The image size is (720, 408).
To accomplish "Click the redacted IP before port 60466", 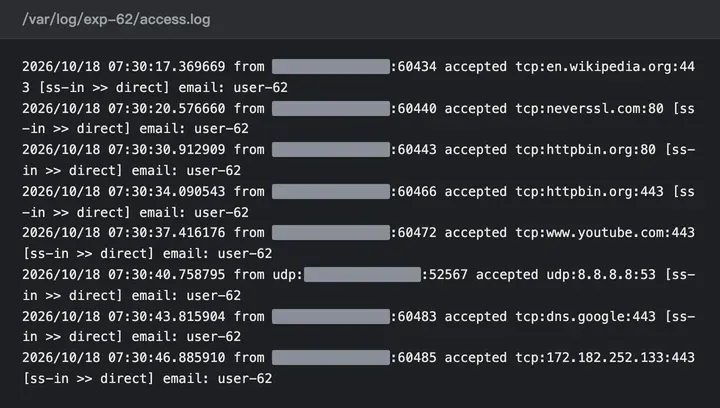I will [x=331, y=192].
